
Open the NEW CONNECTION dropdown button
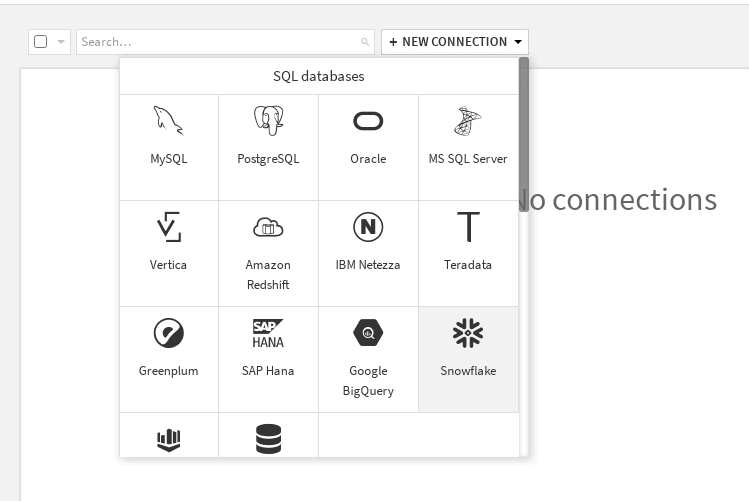455,42
